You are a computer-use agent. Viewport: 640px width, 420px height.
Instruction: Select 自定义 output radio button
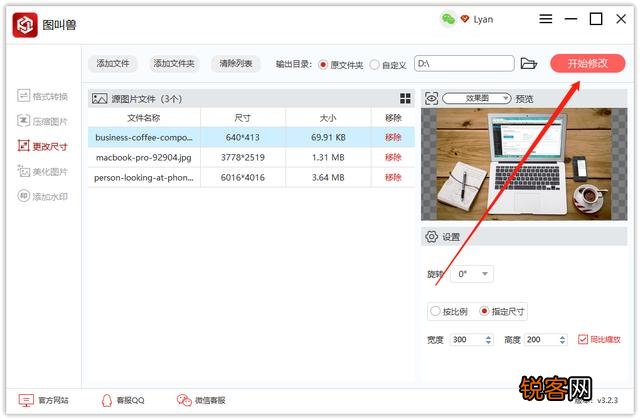[x=374, y=65]
